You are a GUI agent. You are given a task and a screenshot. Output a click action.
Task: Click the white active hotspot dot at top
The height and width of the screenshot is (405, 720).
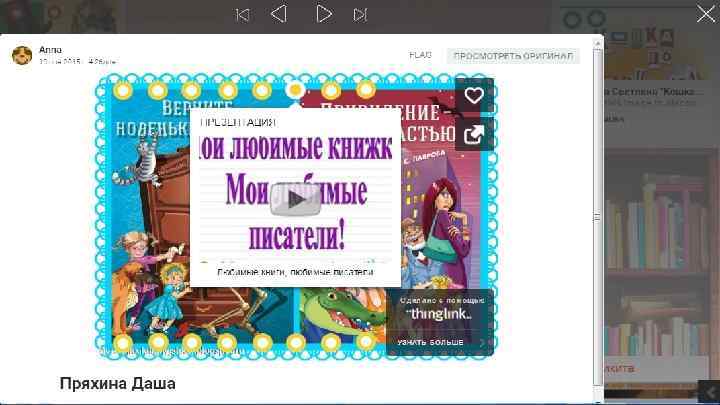click(295, 89)
